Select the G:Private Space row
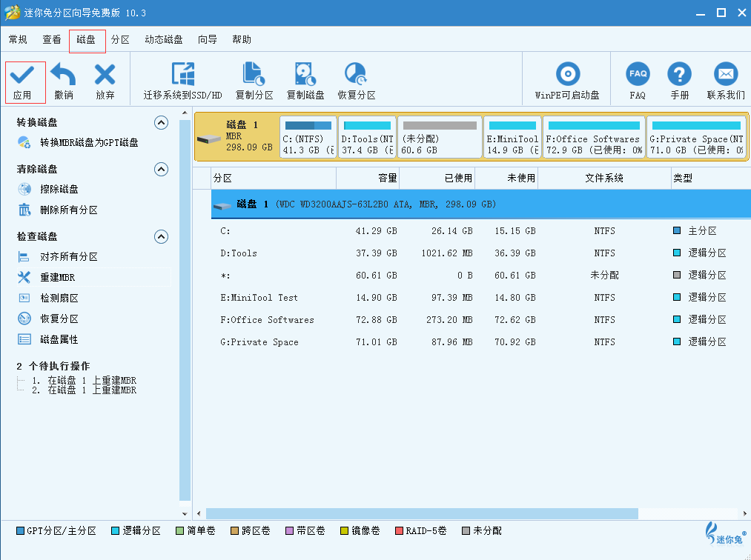The width and height of the screenshot is (751, 560). pyautogui.click(x=481, y=342)
